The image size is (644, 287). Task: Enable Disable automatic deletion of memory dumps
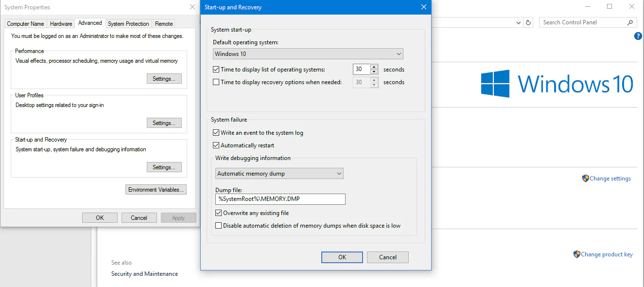click(x=219, y=226)
